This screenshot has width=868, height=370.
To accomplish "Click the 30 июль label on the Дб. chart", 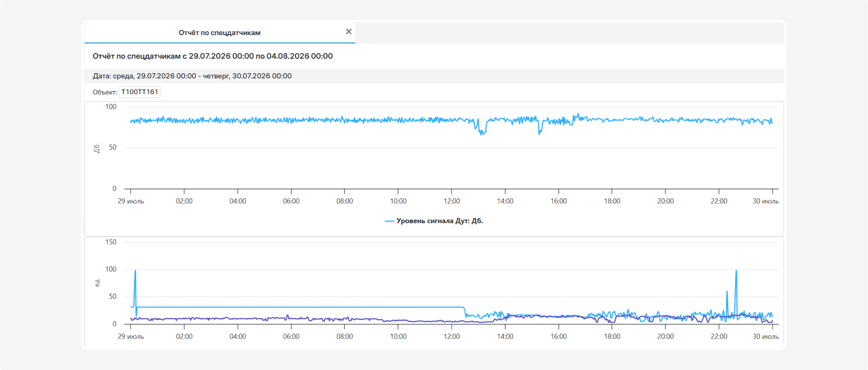I will [766, 201].
